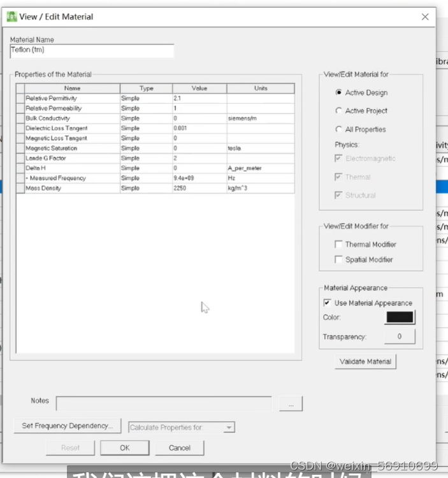Viewport: 448px width, 478px height.
Task: Click the Validate Material button
Action: coord(365,361)
